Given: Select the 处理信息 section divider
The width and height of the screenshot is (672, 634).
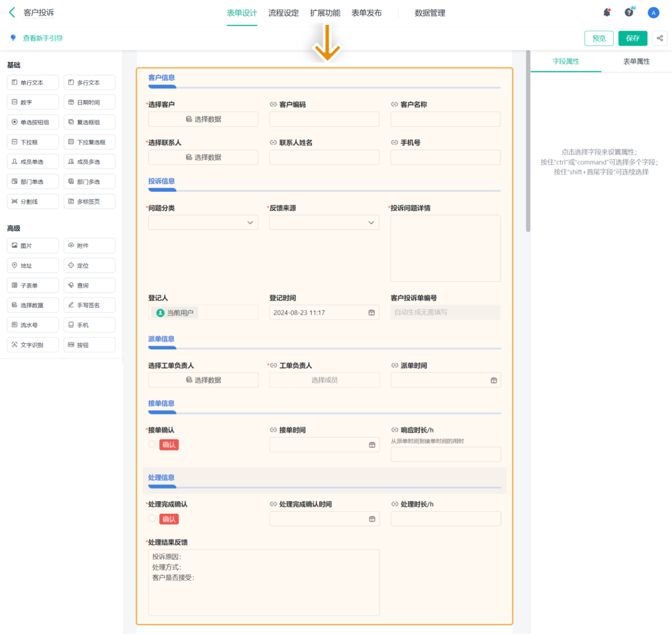Looking at the screenshot, I should pyautogui.click(x=325, y=481).
